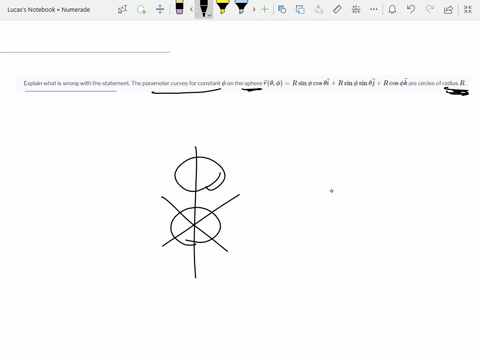
Task: Activate the Lasso Select tool
Action: tap(142, 9)
